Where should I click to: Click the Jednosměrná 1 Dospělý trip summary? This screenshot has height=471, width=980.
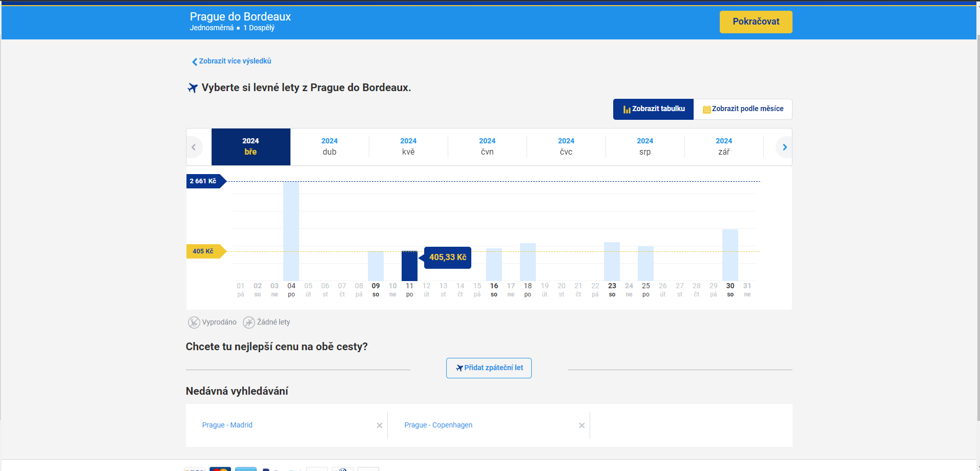(232, 28)
